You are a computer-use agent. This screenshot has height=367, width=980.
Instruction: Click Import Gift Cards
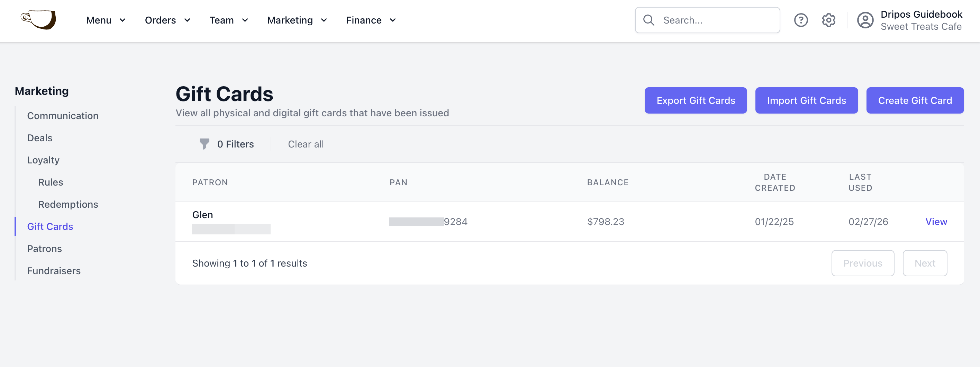click(806, 100)
